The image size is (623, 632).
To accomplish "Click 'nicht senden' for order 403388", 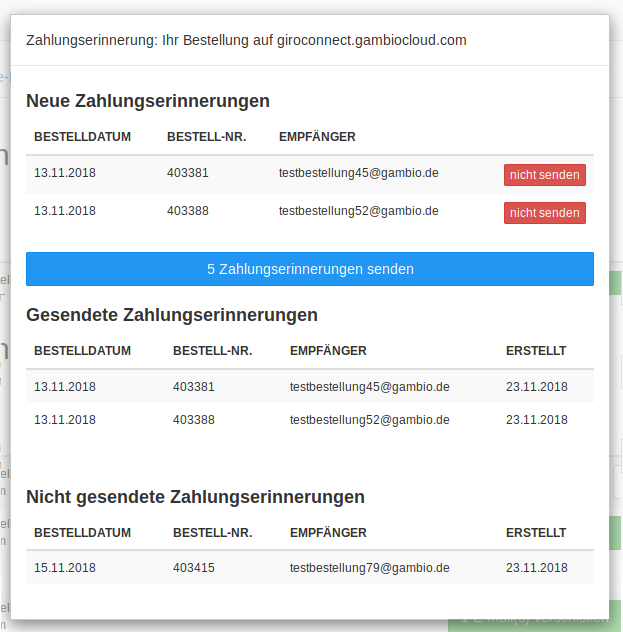I will coord(544,213).
